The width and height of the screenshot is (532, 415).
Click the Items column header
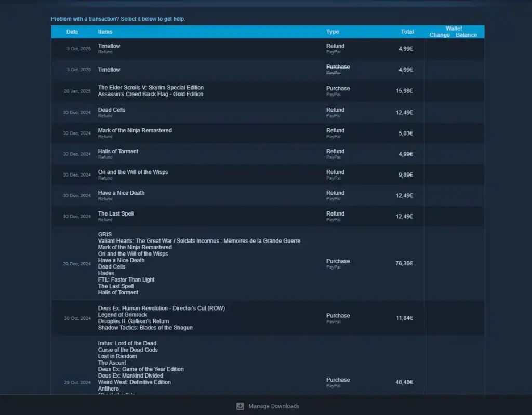tap(105, 32)
